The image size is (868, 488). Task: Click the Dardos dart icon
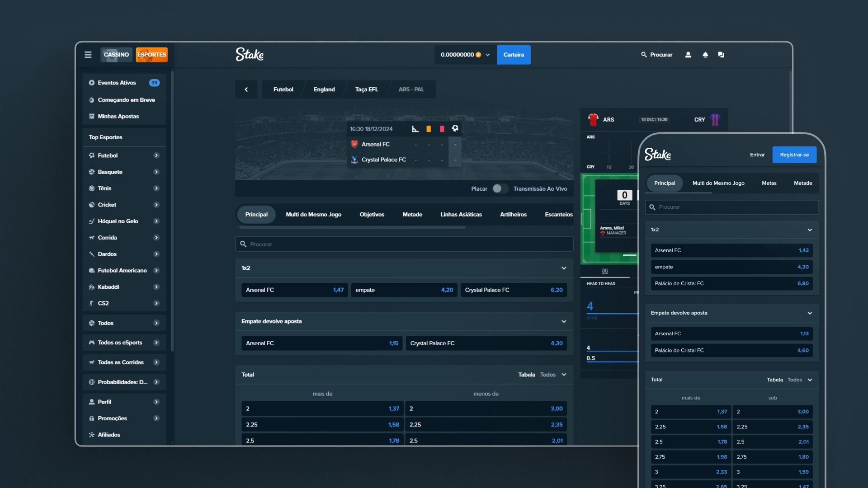click(x=92, y=254)
